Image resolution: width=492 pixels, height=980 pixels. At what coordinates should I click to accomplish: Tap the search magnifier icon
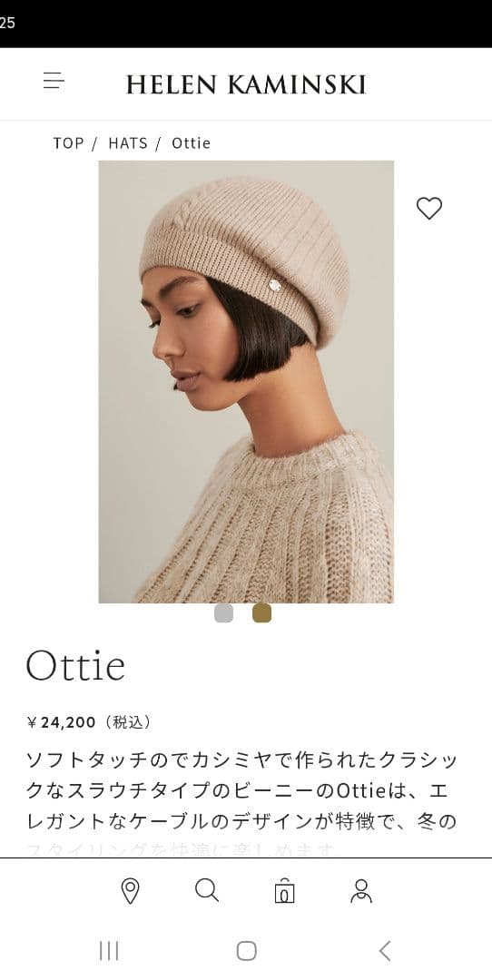point(207,890)
